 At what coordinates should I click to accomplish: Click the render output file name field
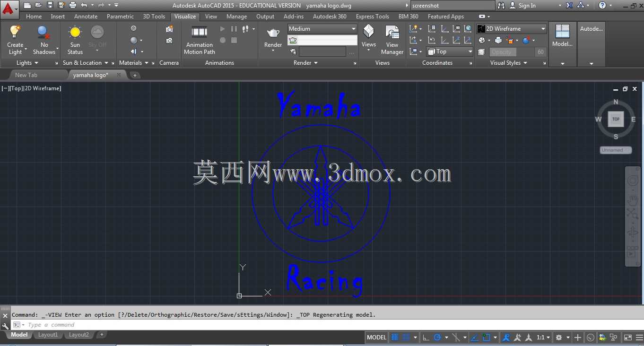(322, 52)
